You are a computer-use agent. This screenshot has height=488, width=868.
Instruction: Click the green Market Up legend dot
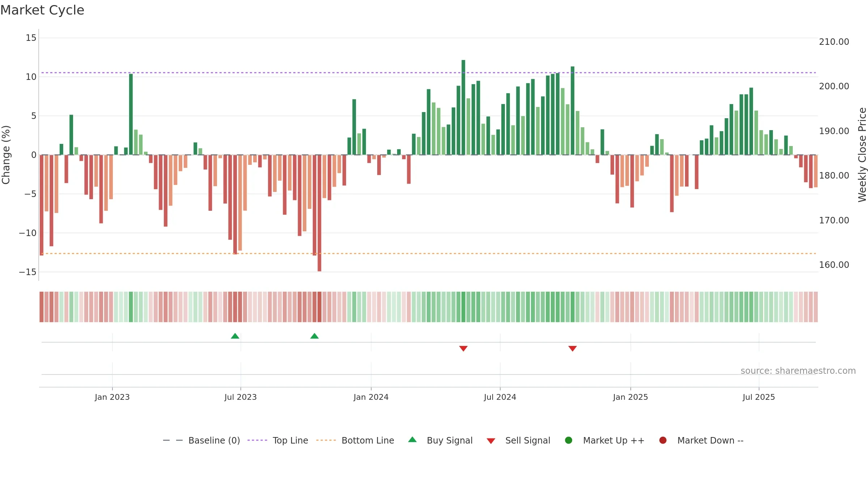(569, 440)
